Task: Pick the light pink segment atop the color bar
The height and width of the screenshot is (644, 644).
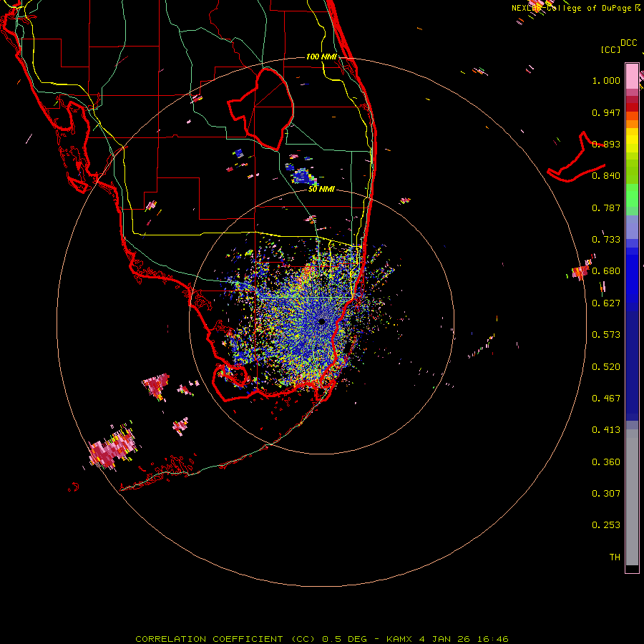Action: (x=632, y=76)
